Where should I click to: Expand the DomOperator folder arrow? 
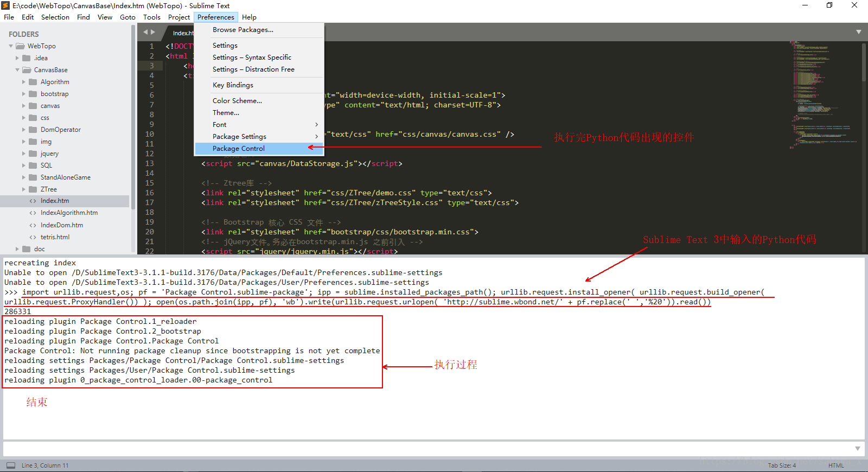[24, 130]
